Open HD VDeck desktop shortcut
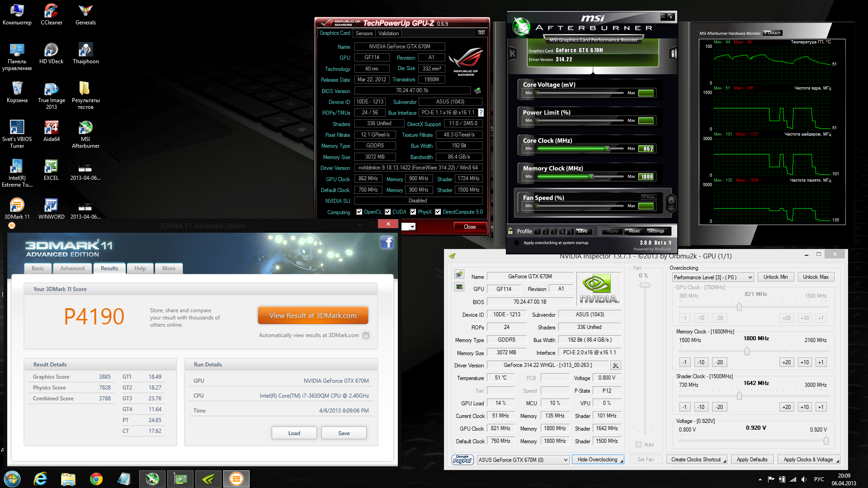This screenshot has height=488, width=868. point(51,53)
